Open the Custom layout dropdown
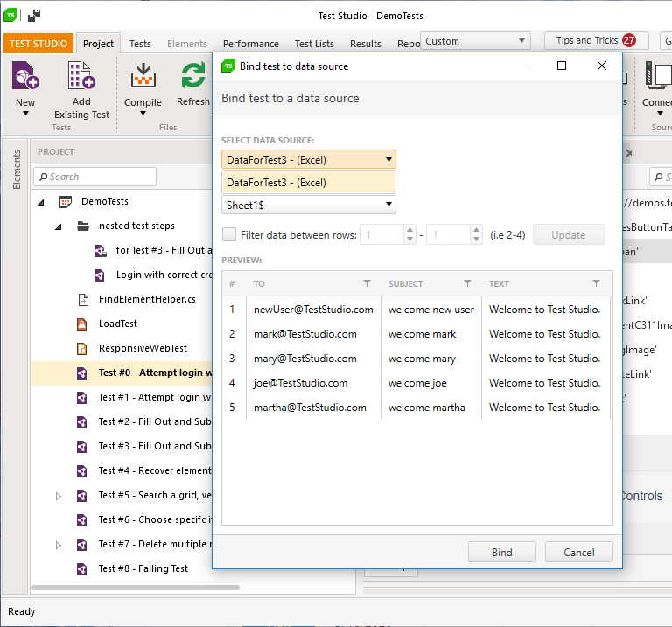The image size is (672, 627). pos(475,41)
